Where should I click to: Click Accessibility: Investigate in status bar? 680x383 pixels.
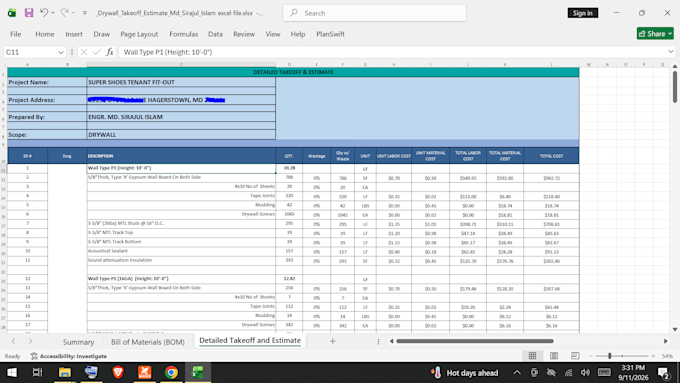coord(69,356)
